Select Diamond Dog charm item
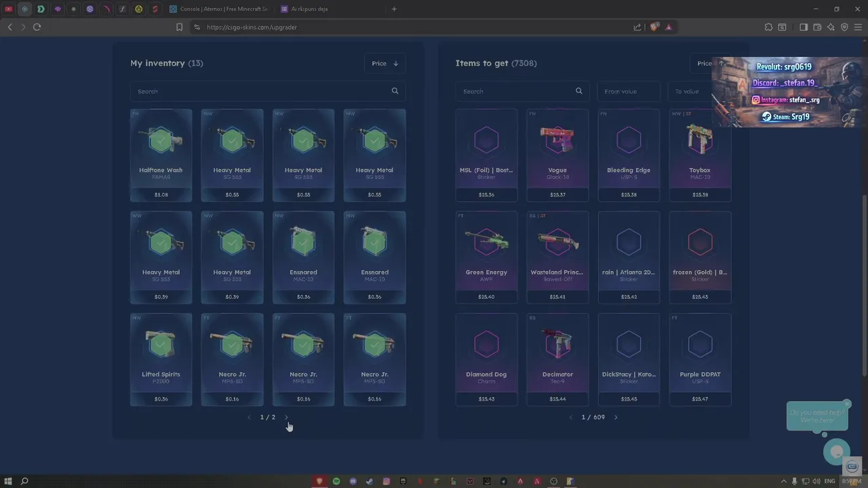Image resolution: width=868 pixels, height=488 pixels. 486,359
